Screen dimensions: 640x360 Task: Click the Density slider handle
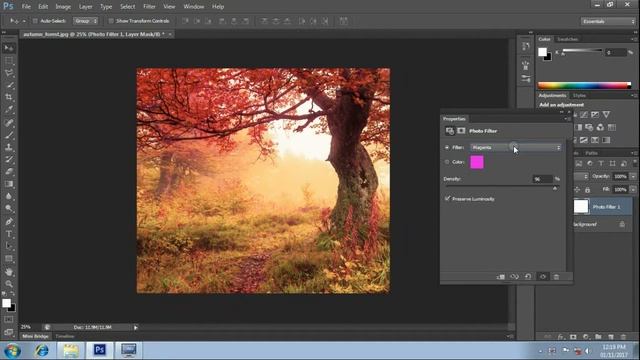point(555,188)
